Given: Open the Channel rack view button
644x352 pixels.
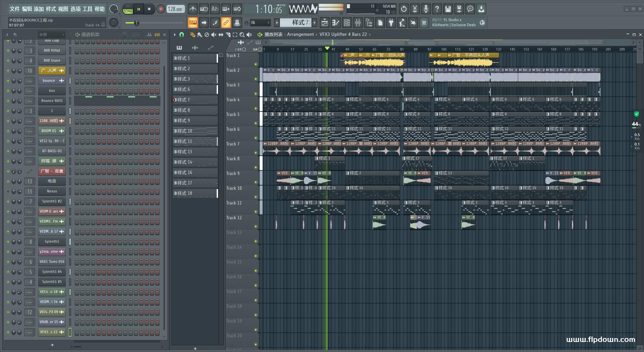Looking at the screenshot, I should tap(347, 23).
